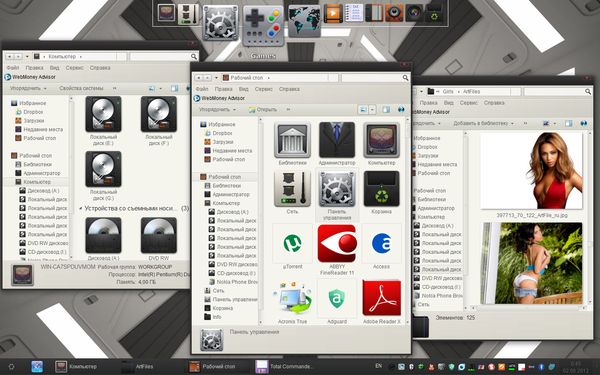Open the Вид menu in Рабочий стол window
Viewport: 600px width, 375px height.
click(243, 89)
